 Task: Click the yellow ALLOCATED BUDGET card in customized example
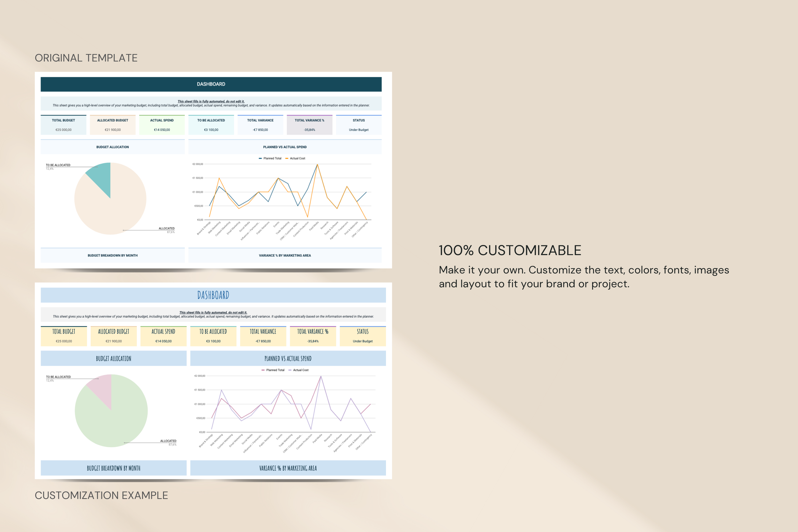pyautogui.click(x=114, y=336)
